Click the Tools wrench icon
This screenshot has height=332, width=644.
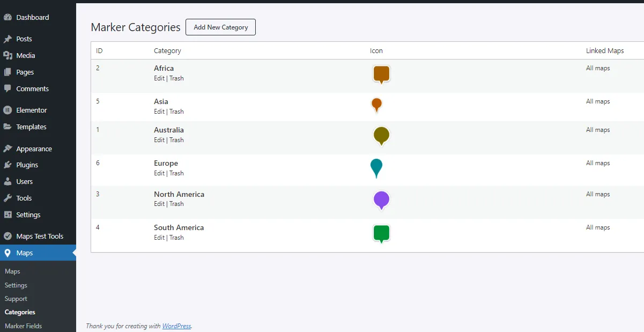pyautogui.click(x=8, y=198)
